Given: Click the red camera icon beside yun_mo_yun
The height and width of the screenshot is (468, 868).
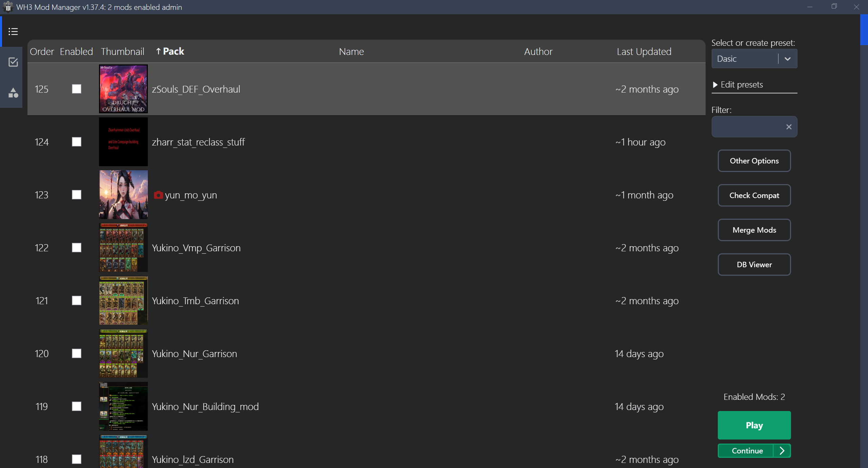Looking at the screenshot, I should click(158, 195).
